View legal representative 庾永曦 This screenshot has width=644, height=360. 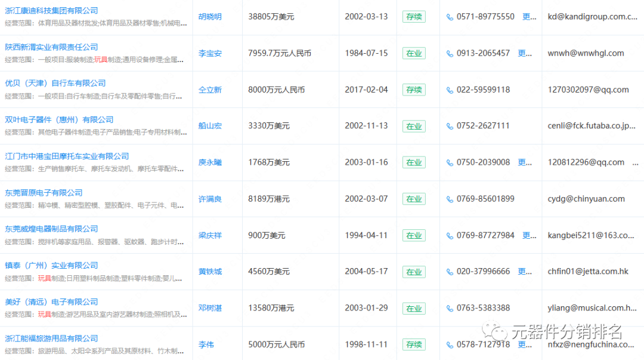pyautogui.click(x=210, y=162)
